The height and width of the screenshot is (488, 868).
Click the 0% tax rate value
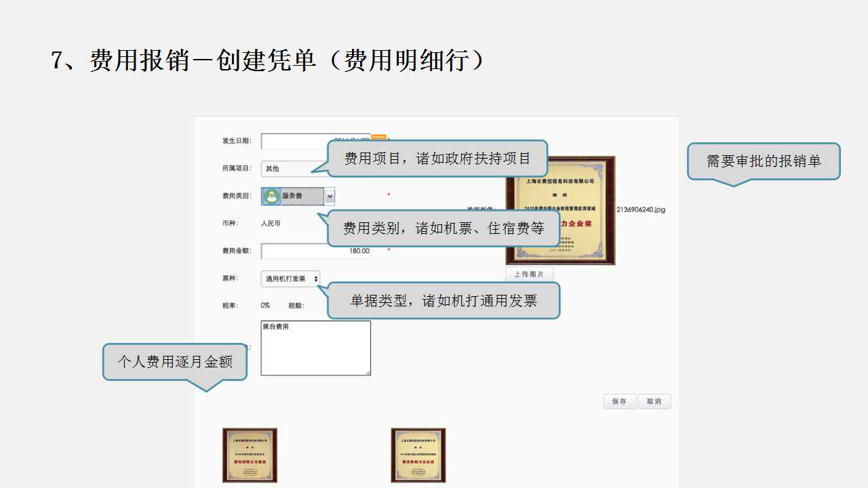point(265,306)
